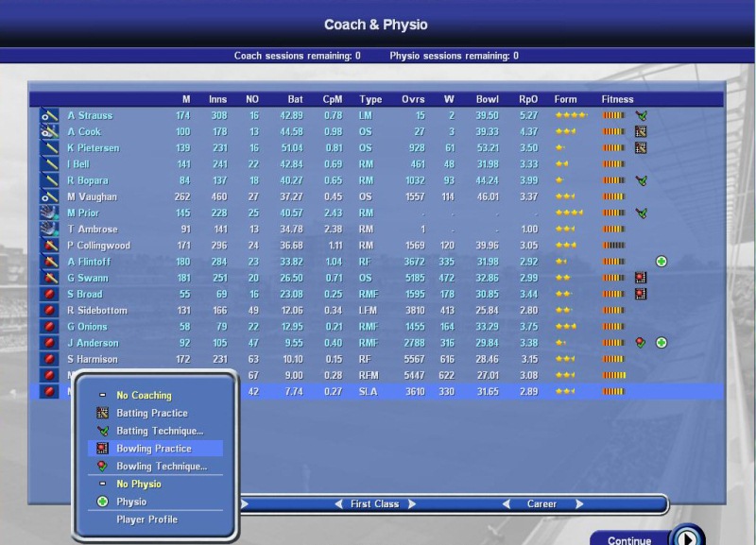Image resolution: width=756 pixels, height=545 pixels.
Task: Click right arrow next to Career
Action: click(579, 504)
